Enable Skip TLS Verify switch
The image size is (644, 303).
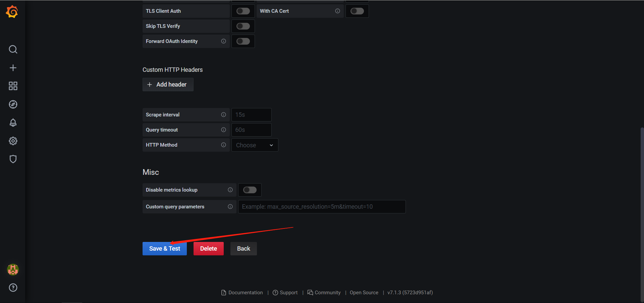243,26
